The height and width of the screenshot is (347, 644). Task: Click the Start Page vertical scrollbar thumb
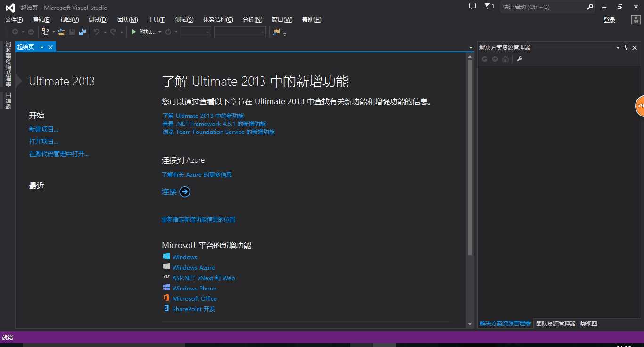[470, 158]
